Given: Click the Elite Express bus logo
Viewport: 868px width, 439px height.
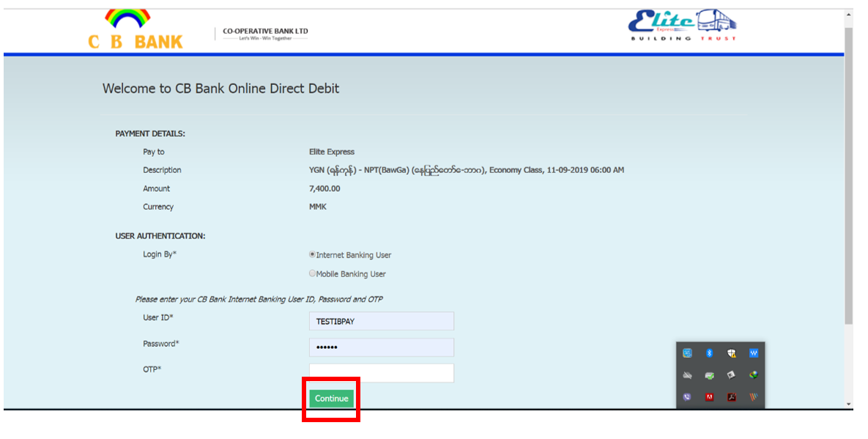Looking at the screenshot, I should click(x=683, y=26).
